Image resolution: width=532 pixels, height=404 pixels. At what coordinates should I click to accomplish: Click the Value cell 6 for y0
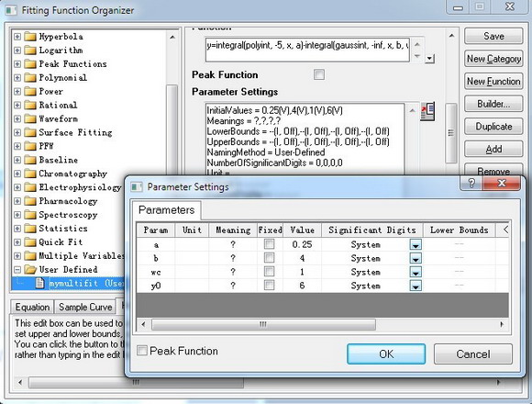click(302, 286)
